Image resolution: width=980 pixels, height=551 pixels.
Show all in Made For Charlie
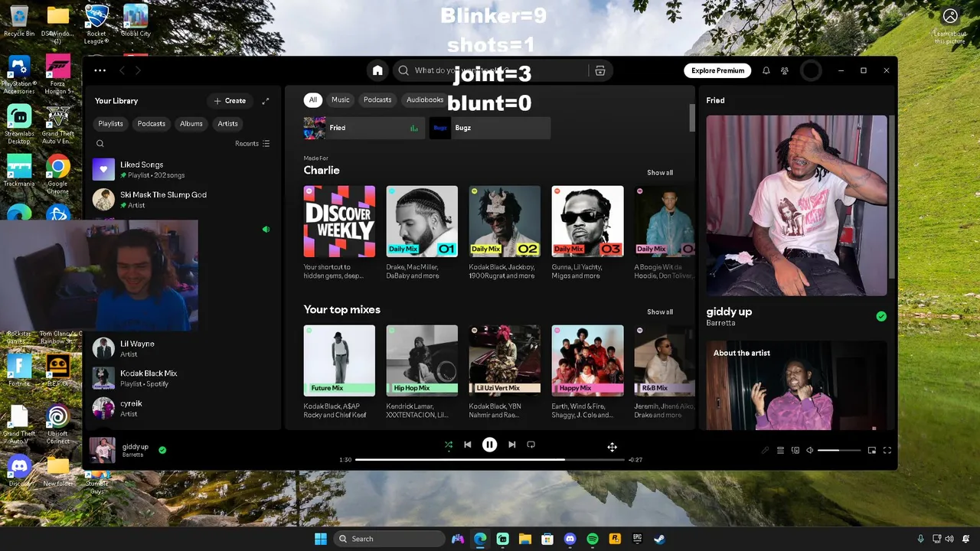[660, 173]
